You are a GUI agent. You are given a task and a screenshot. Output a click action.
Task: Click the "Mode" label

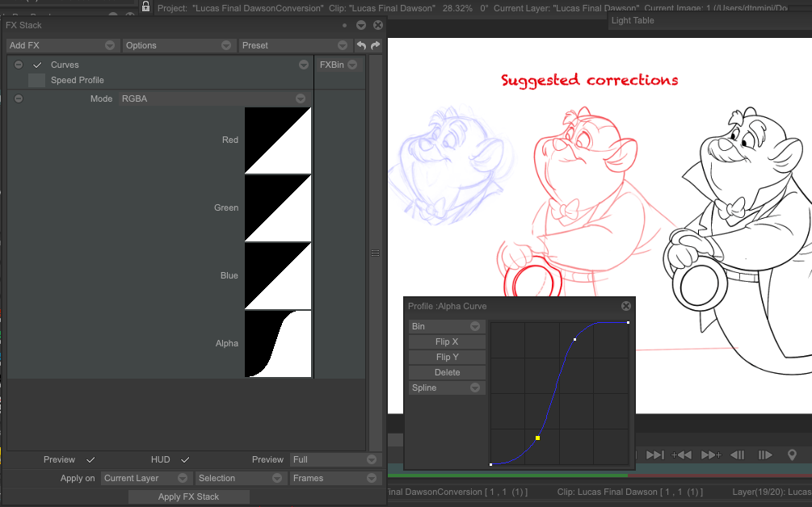point(102,98)
